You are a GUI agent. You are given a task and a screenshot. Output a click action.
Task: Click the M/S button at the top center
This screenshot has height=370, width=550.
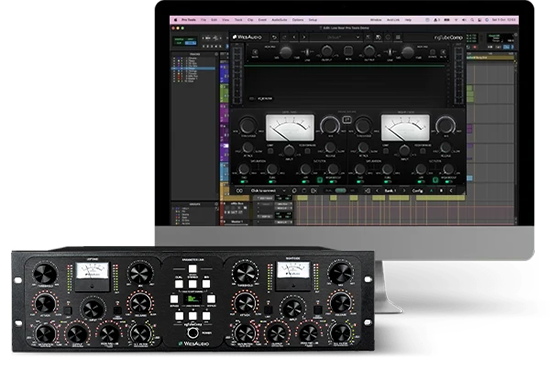click(348, 51)
